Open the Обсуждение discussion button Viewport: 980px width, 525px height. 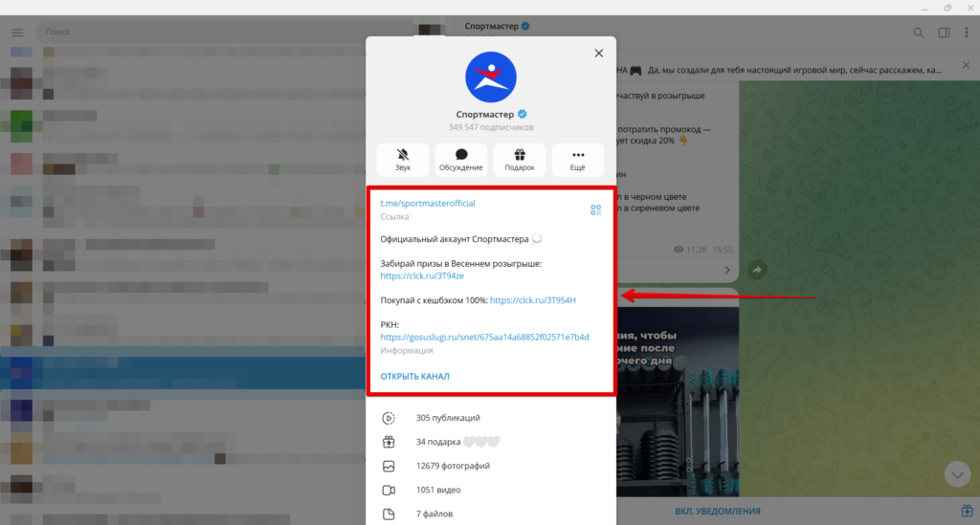[460, 160]
